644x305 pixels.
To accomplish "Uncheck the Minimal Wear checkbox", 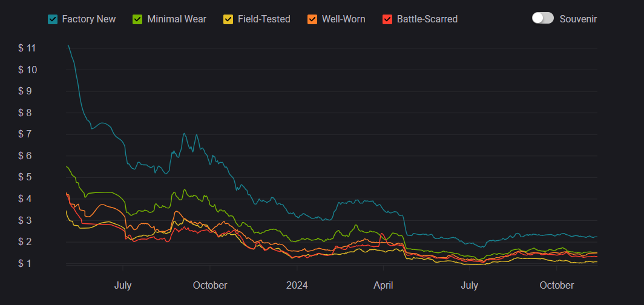I will (x=137, y=19).
